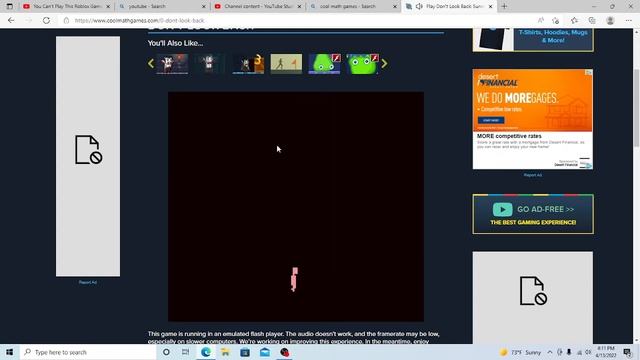
Task: Click Report Ad under the Desert Financial ad
Action: (533, 175)
